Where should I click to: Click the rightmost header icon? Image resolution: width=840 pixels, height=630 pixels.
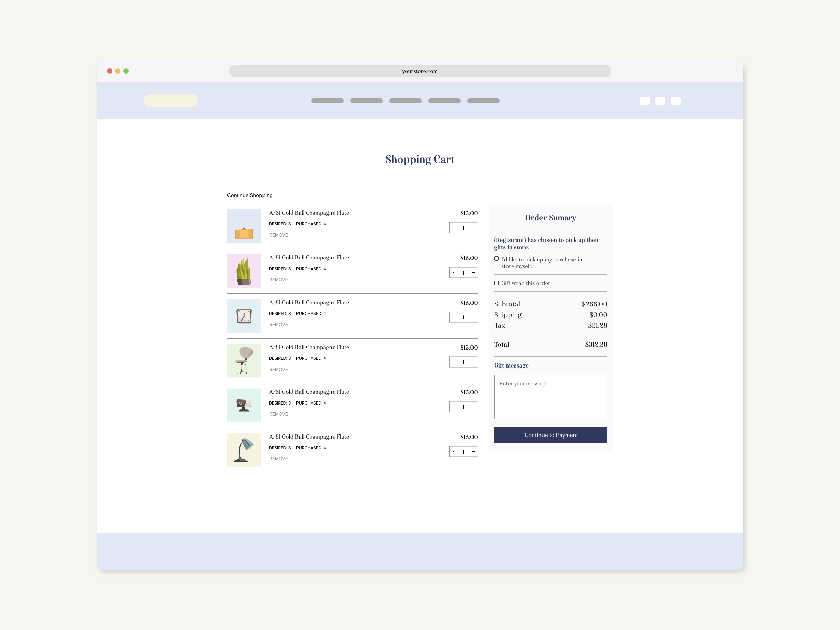675,100
